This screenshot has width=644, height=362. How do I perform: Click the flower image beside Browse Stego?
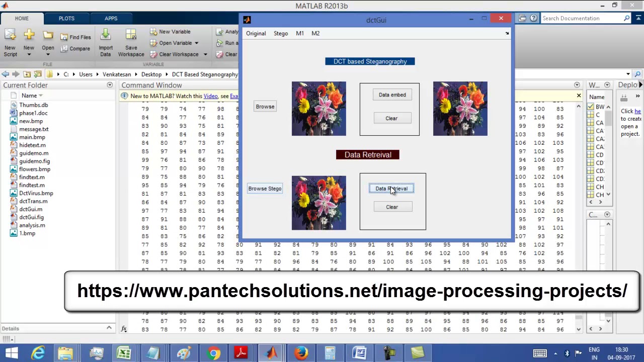[x=319, y=203]
